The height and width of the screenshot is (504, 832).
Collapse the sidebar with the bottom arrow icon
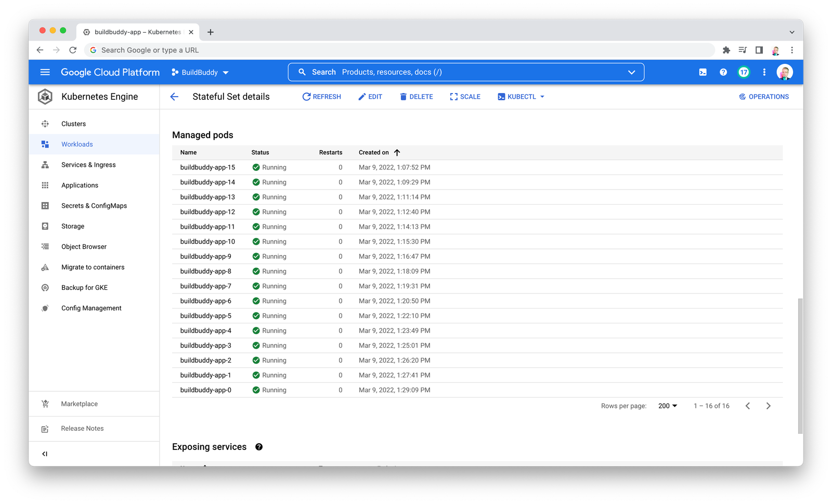[45, 454]
